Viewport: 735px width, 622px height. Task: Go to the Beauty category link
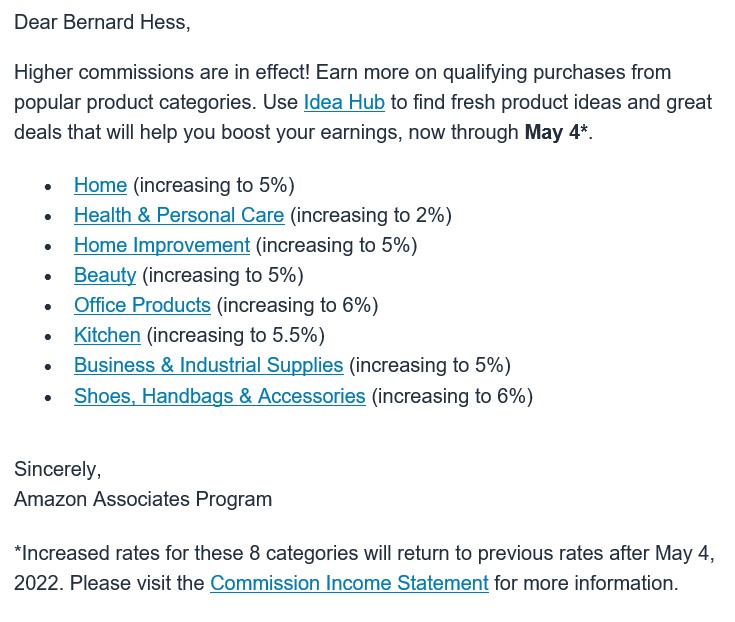(x=105, y=275)
